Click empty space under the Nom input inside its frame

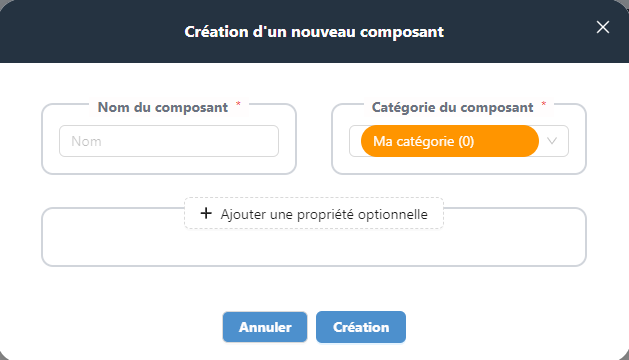tap(169, 165)
